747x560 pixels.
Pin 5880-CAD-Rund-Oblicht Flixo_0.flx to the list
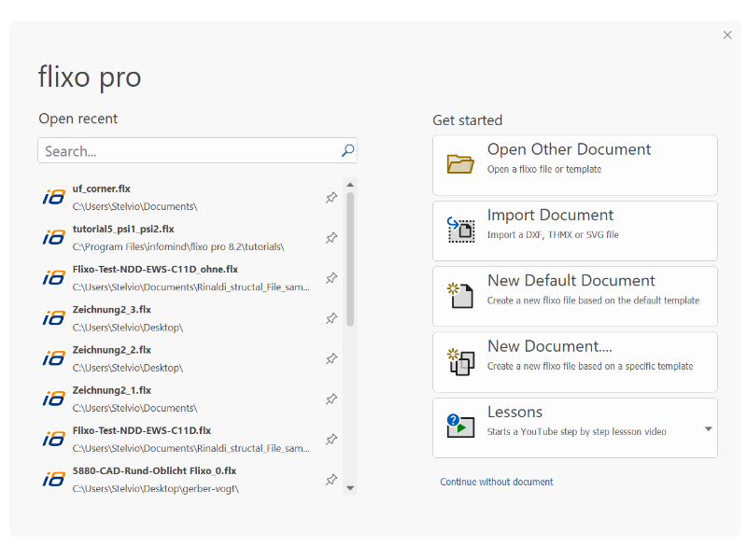[x=331, y=480]
